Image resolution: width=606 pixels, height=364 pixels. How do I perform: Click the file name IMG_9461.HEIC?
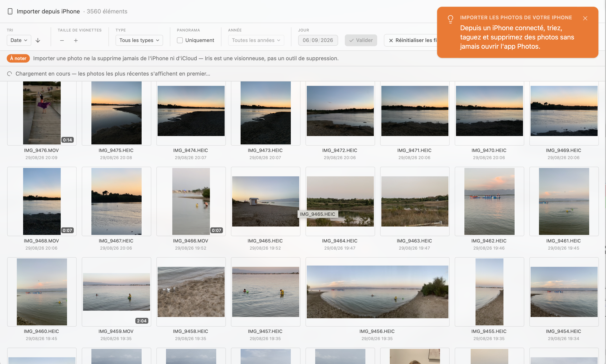[x=564, y=241]
